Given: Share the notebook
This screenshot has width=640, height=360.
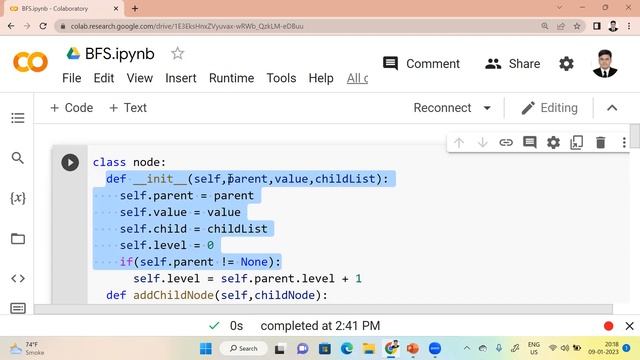Looking at the screenshot, I should coord(513,64).
